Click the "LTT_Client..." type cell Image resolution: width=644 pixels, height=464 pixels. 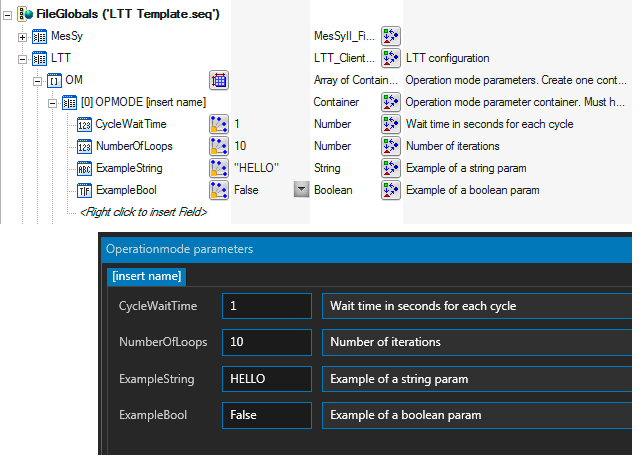(x=344, y=58)
